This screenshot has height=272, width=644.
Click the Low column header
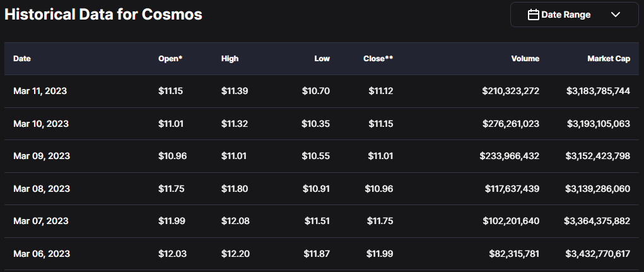(x=322, y=59)
